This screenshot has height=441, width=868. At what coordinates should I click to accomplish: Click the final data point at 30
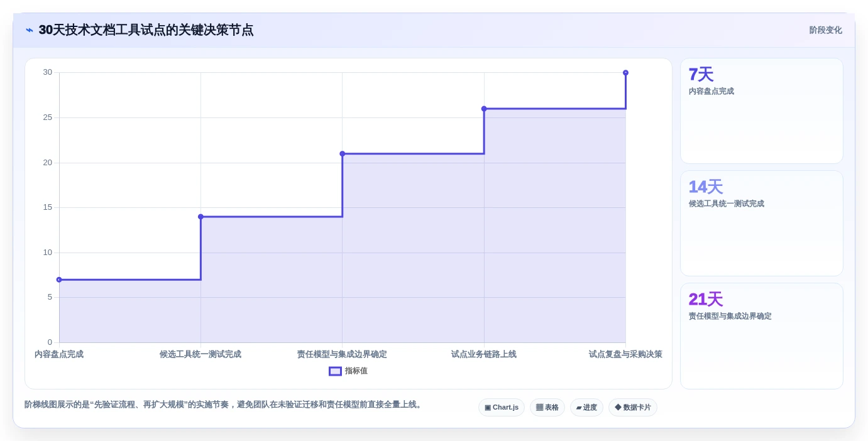(625, 73)
